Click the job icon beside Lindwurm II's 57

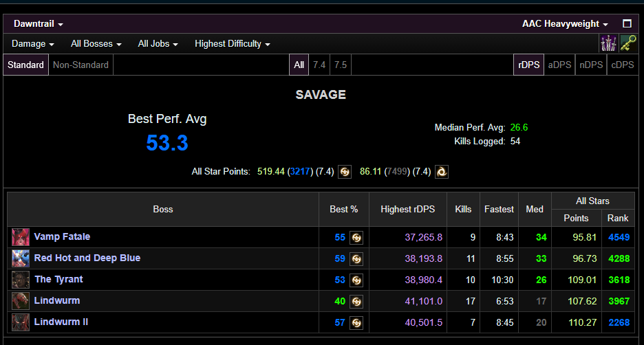tap(356, 323)
